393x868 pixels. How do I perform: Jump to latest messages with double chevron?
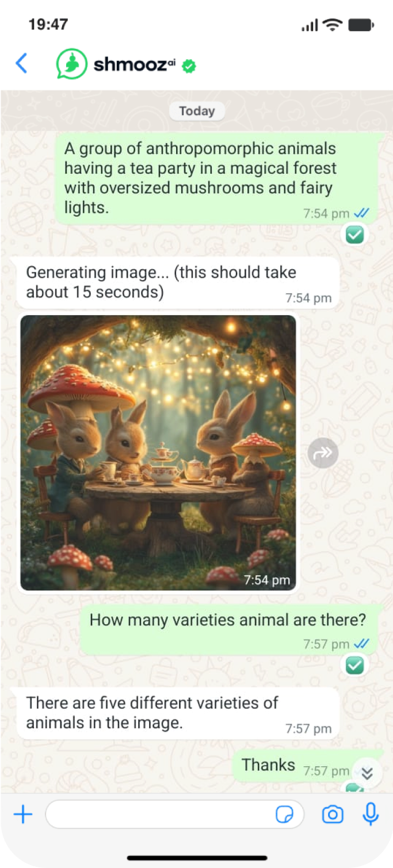click(x=367, y=774)
